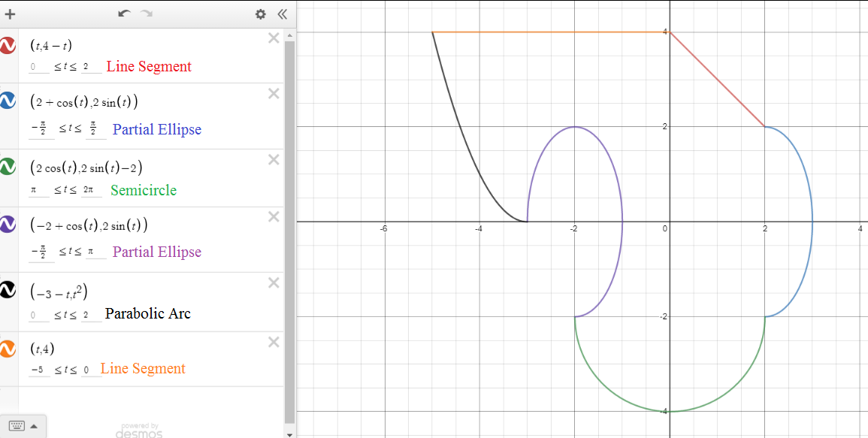Delete the (t,4−t) line segment expression
The image size is (868, 438).
coord(274,38)
